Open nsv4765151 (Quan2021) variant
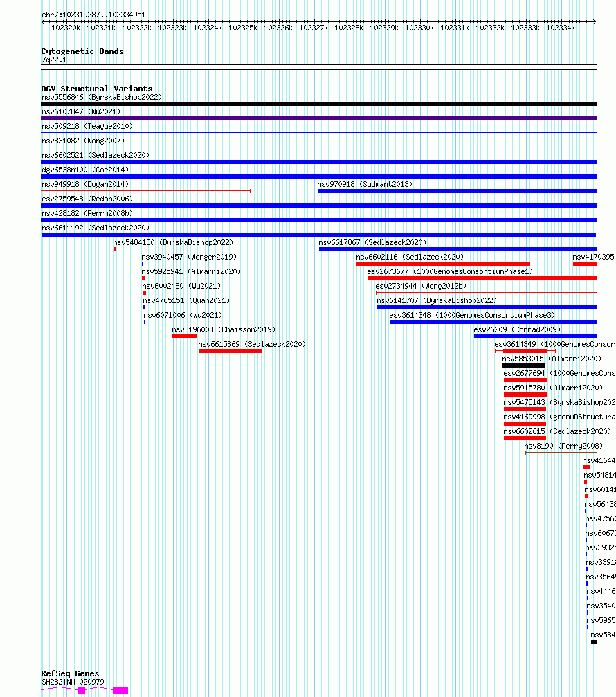This screenshot has height=697, width=616. pyautogui.click(x=186, y=300)
